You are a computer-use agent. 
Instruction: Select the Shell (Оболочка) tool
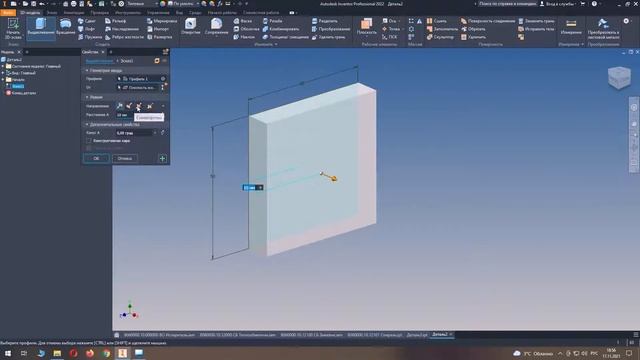pyautogui.click(x=247, y=29)
